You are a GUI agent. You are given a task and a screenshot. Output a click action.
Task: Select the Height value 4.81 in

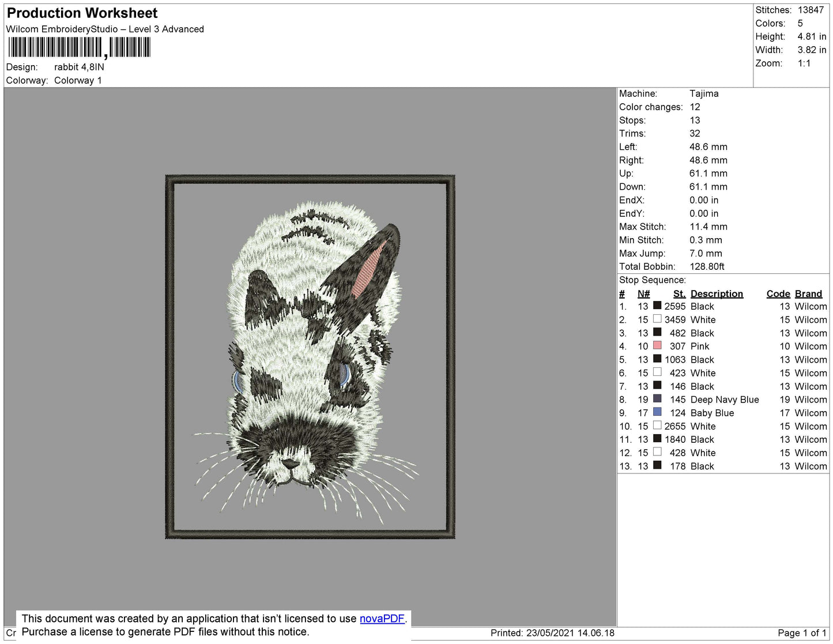click(812, 36)
